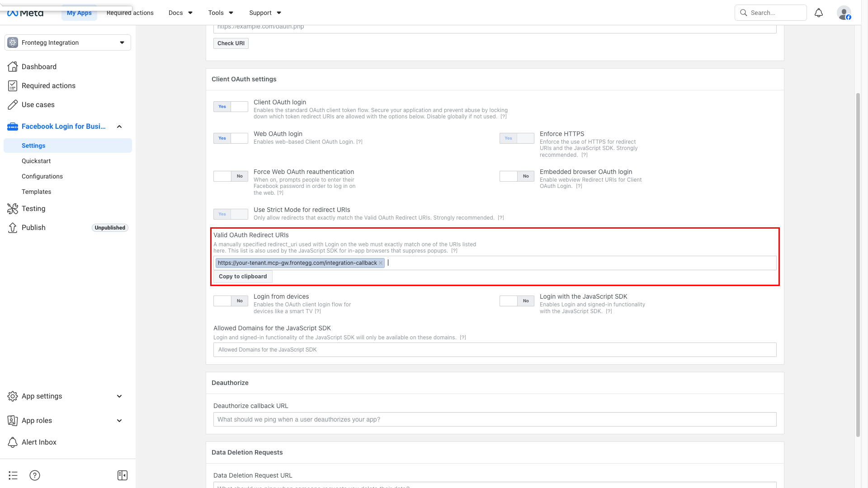Collapse Facebook Login for Business section chevron
The image size is (868, 488).
(119, 127)
